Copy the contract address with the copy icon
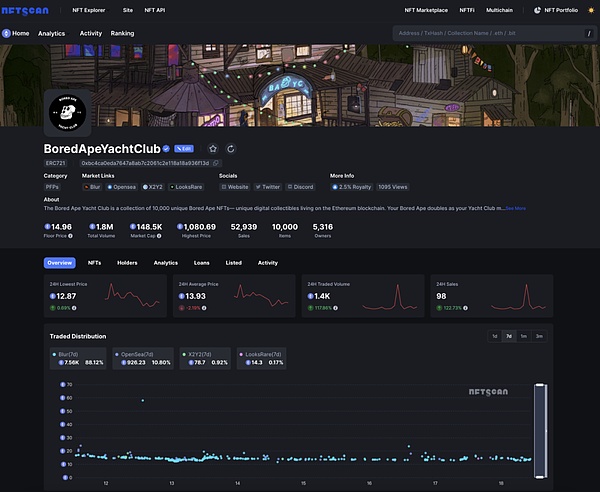600x492 pixels. 216,162
